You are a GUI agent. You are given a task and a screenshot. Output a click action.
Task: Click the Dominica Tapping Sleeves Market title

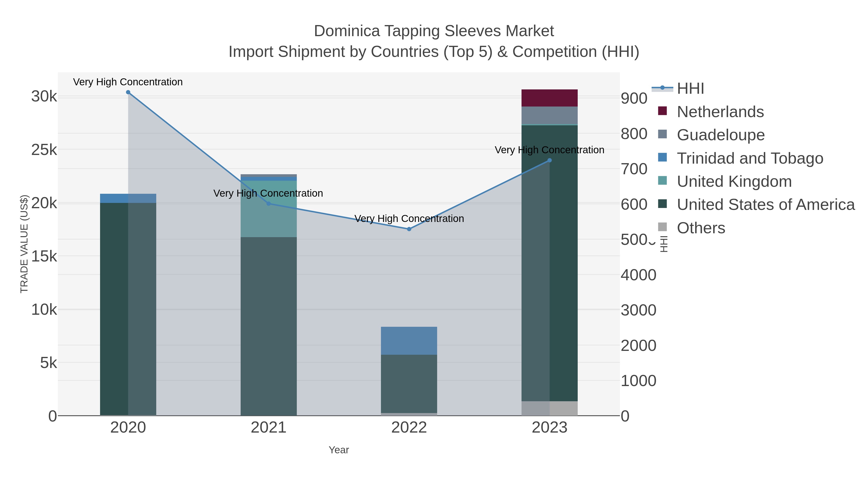pos(434,31)
